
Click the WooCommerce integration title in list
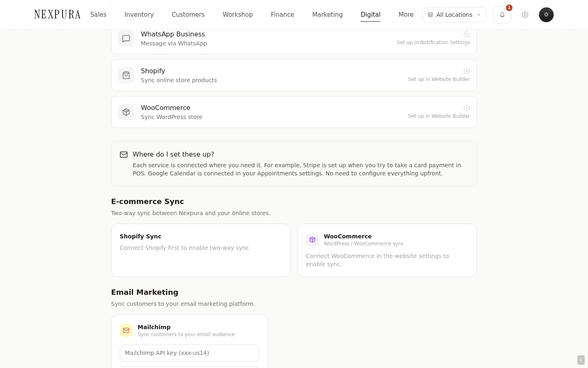pyautogui.click(x=166, y=108)
